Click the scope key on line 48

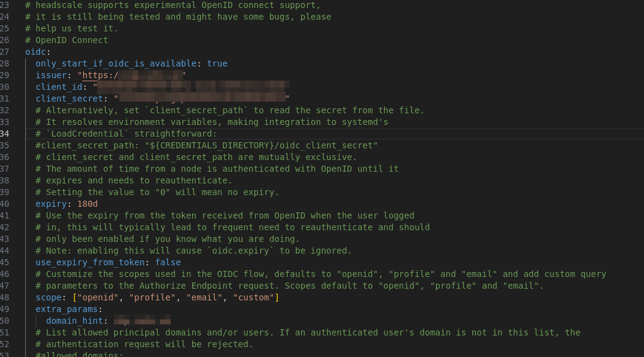tap(49, 297)
